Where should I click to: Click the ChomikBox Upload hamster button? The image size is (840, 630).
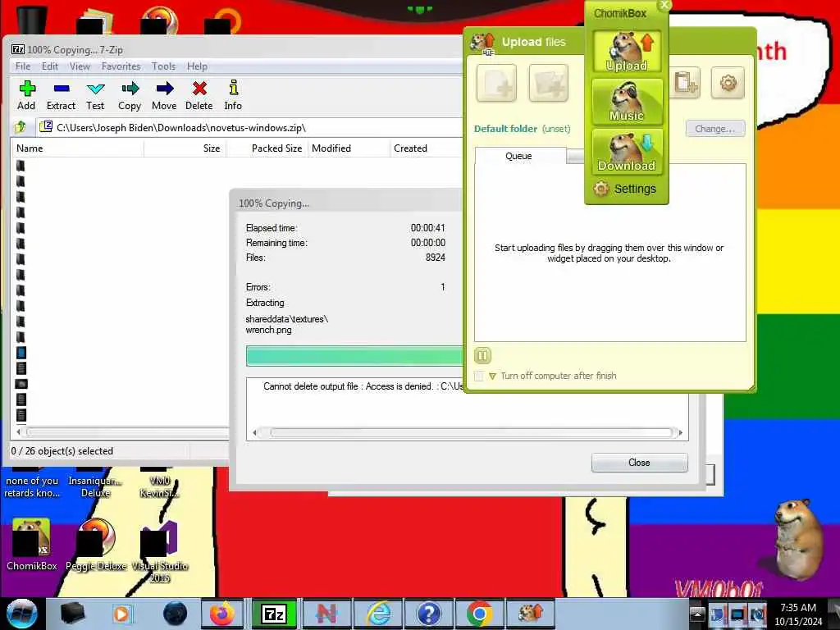(x=627, y=52)
